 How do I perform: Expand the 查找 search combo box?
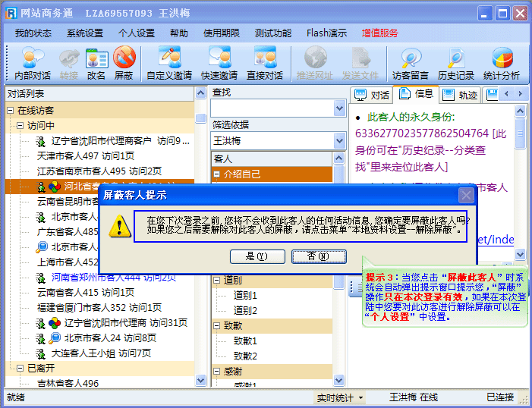coord(340,108)
